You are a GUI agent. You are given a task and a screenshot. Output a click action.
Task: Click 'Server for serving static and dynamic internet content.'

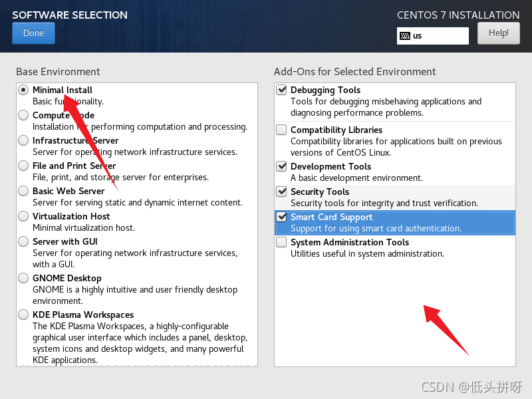coord(138,203)
